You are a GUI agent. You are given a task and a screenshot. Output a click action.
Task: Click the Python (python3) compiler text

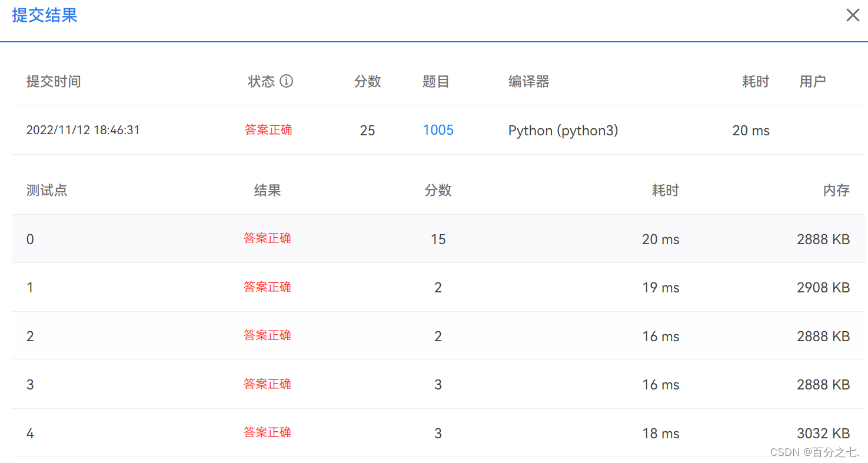[x=563, y=130]
